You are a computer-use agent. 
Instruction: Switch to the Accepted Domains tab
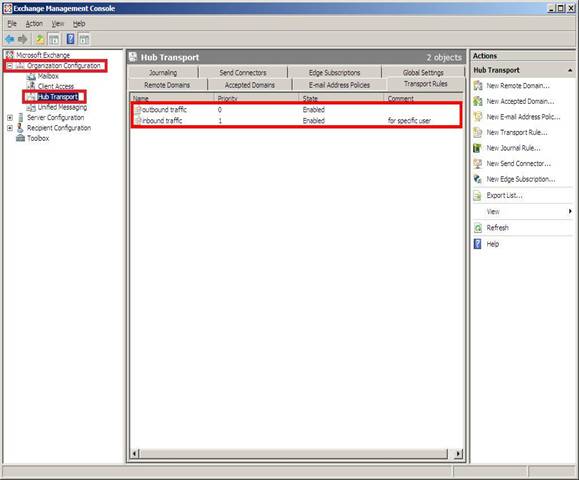pyautogui.click(x=250, y=85)
